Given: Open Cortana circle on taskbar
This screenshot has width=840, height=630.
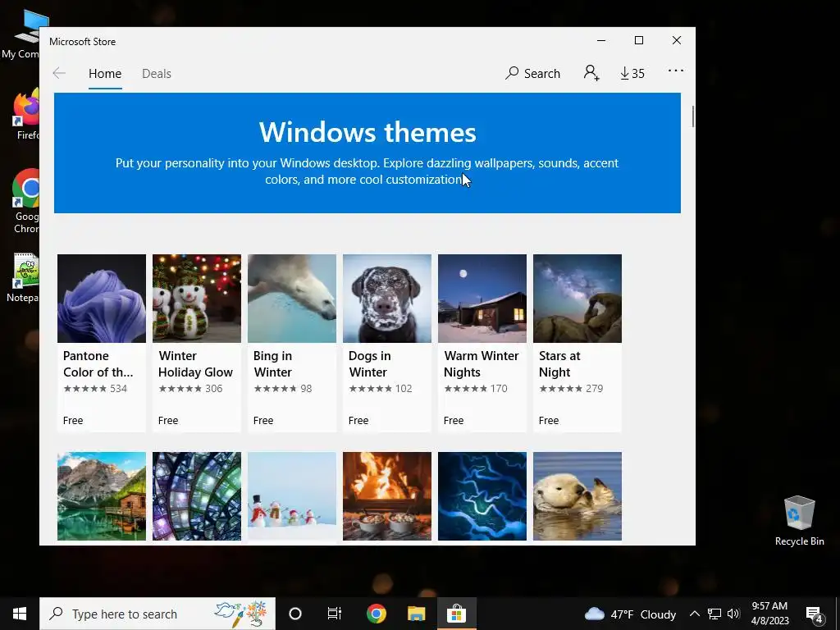Looking at the screenshot, I should pos(295,614).
